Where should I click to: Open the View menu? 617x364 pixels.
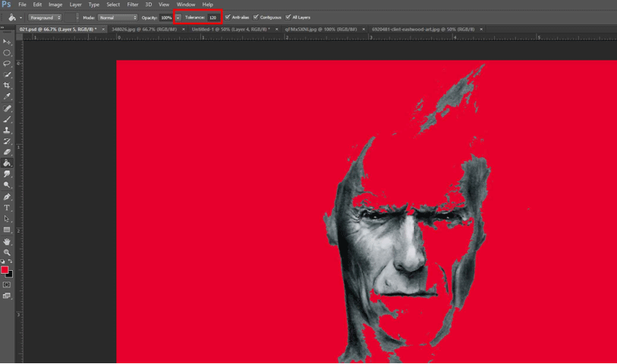pos(164,5)
